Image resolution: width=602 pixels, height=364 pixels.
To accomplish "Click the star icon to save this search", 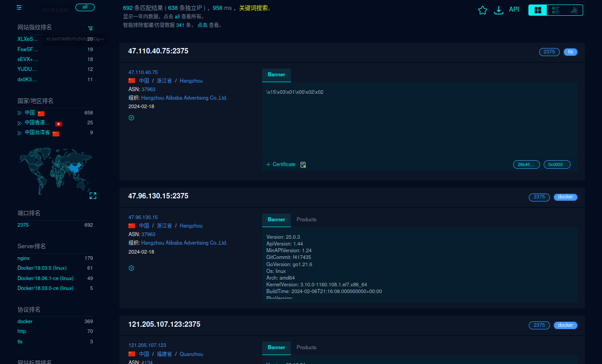I will pyautogui.click(x=483, y=10).
